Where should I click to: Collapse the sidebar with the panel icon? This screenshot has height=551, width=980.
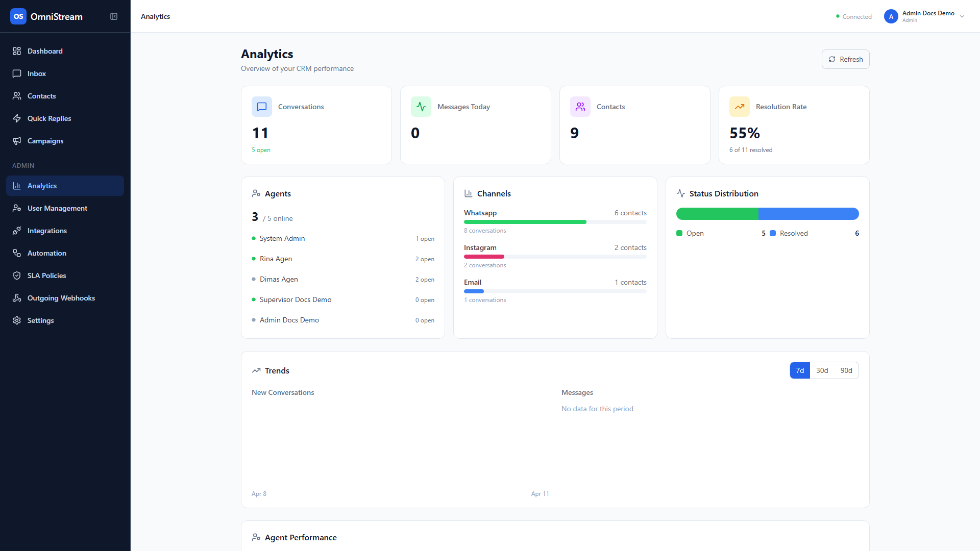(x=114, y=16)
